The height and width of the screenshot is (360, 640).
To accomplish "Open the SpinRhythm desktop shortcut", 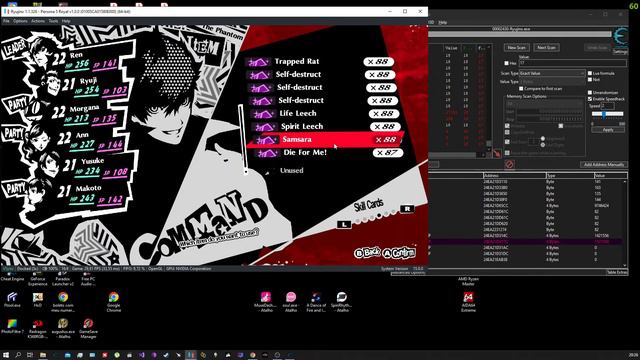I will tap(342, 302).
